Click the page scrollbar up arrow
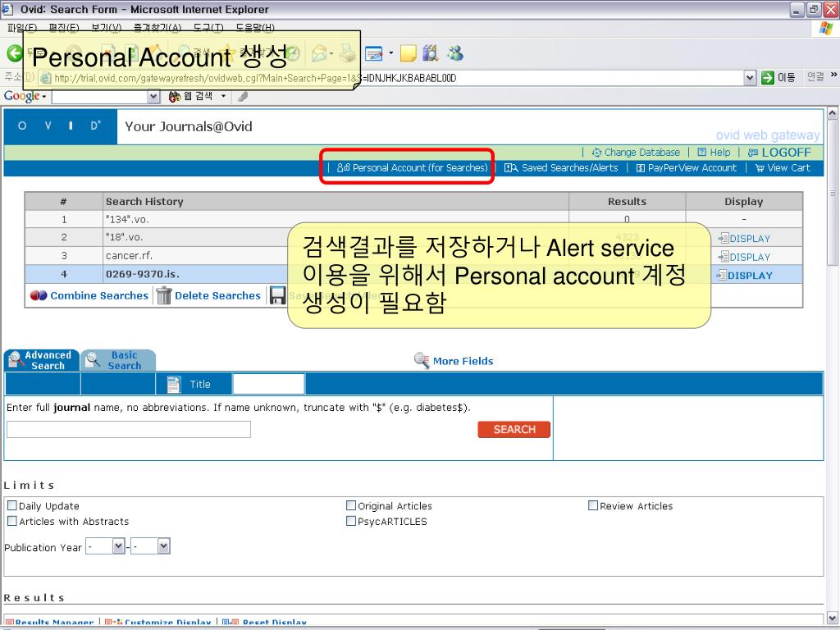The height and width of the screenshot is (630, 840). click(x=832, y=113)
